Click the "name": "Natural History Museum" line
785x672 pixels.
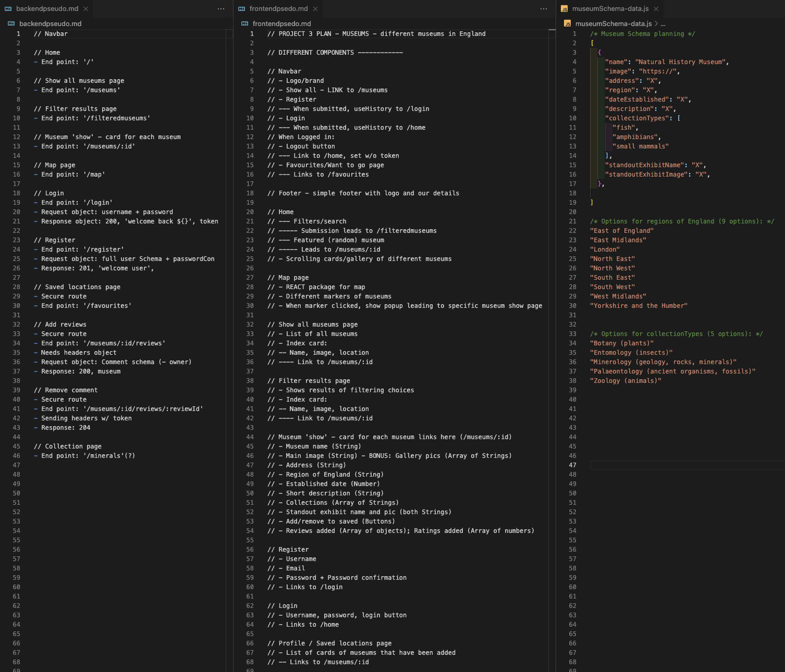(667, 62)
